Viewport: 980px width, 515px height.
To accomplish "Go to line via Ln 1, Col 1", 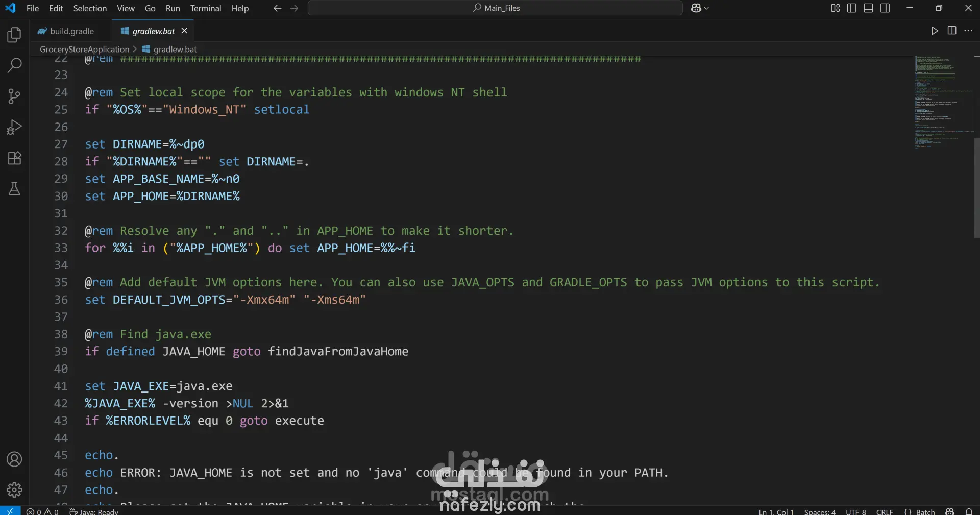I will coord(776,511).
